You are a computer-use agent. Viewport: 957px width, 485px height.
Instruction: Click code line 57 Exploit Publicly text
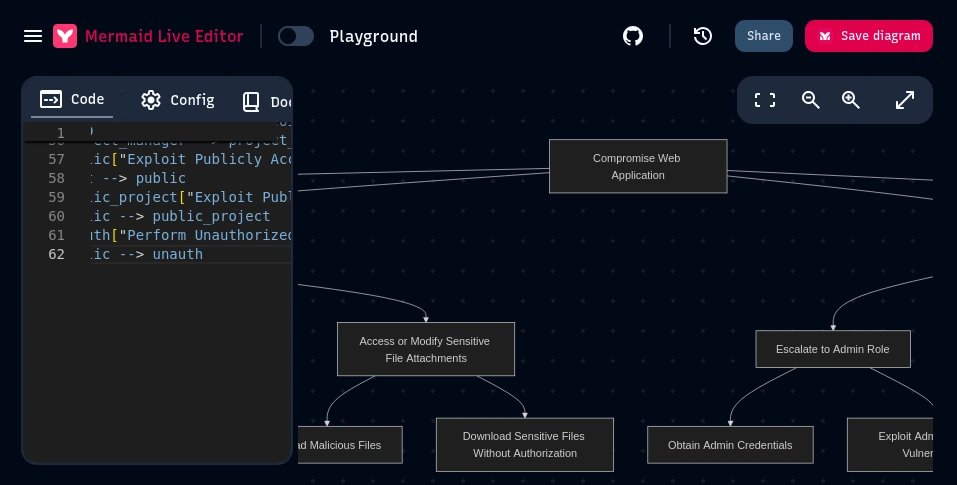coord(190,159)
